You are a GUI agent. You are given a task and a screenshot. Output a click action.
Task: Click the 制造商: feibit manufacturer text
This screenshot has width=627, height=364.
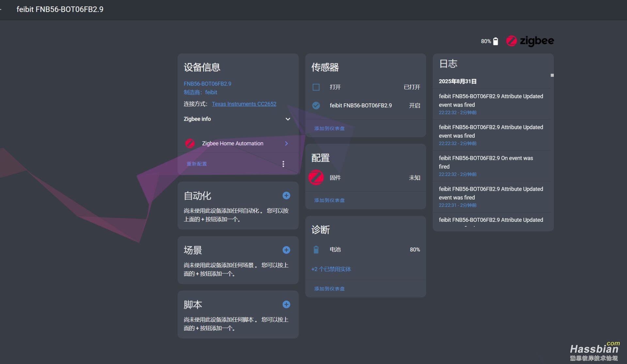point(200,92)
